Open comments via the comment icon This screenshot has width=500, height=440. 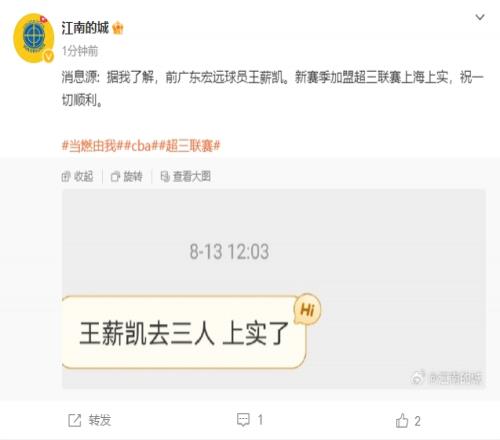pyautogui.click(x=243, y=420)
